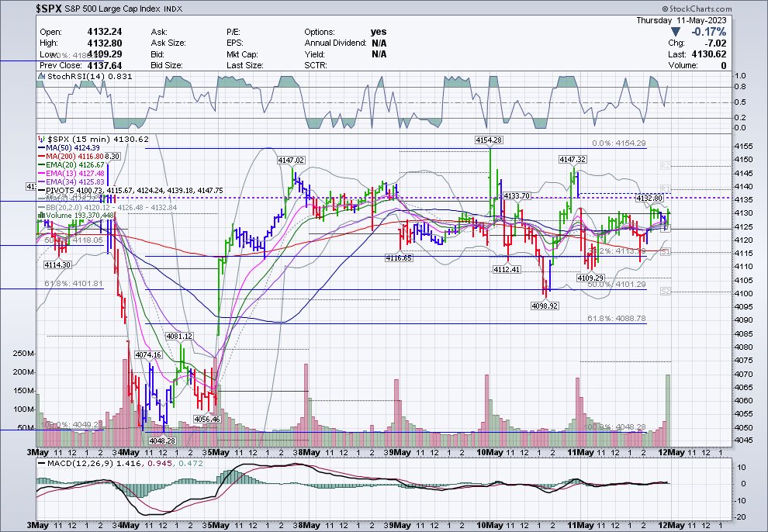This screenshot has width=768, height=532.
Task: Click the S2 pivot marker
Action: [665, 292]
